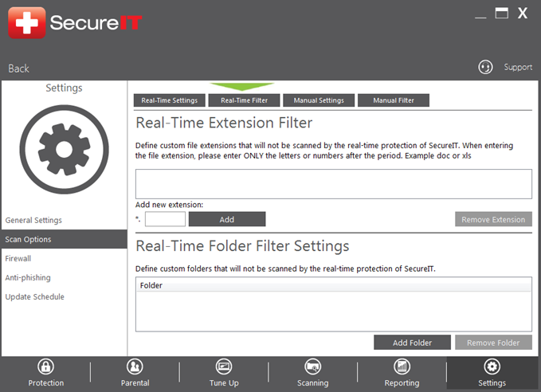Go Back to the previous screen
Screen dimensions: 541x392
click(19, 69)
